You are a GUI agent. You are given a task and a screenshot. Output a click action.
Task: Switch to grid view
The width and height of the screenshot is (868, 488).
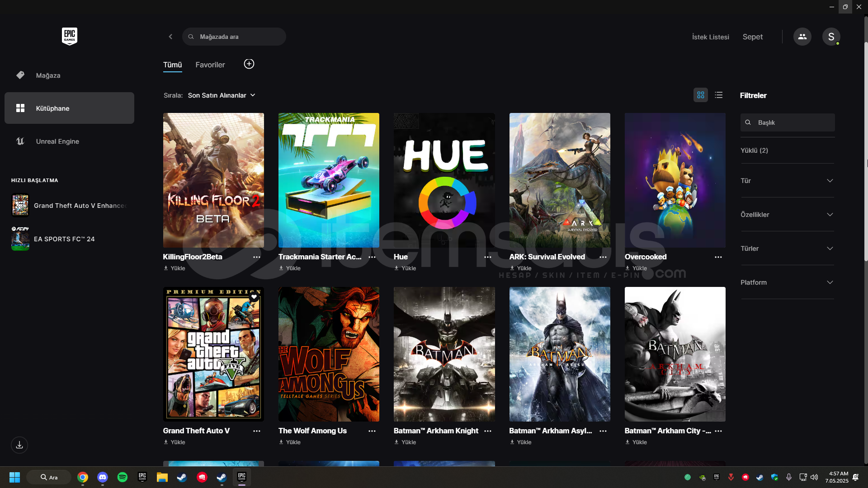point(700,95)
